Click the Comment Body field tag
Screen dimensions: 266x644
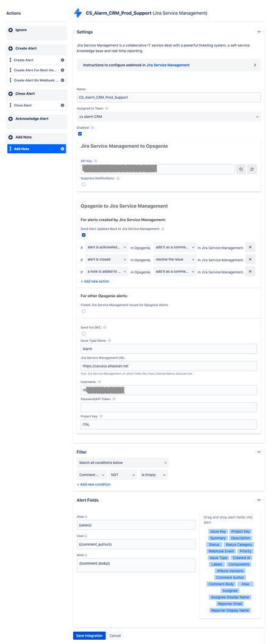coord(221,584)
